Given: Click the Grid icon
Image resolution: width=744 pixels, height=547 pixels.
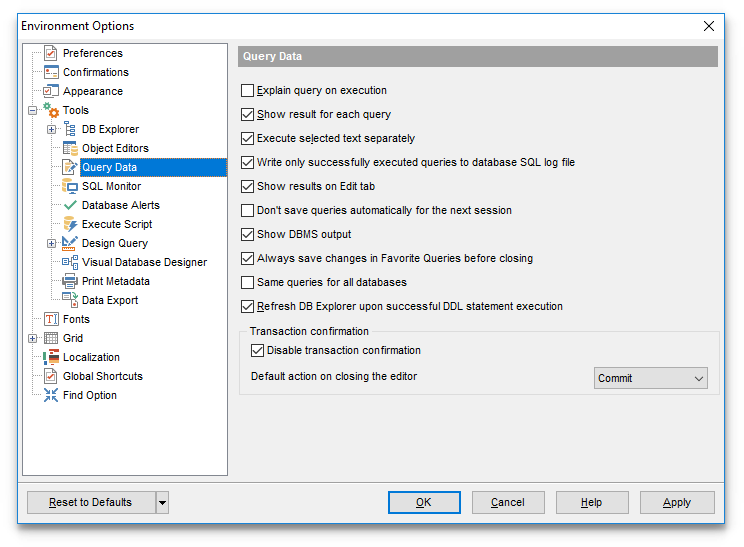Looking at the screenshot, I should (x=51, y=338).
